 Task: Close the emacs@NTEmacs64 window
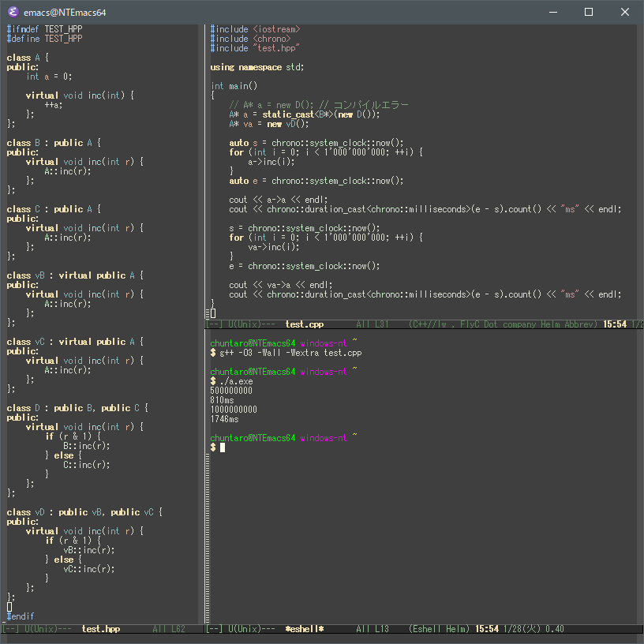coord(625,12)
